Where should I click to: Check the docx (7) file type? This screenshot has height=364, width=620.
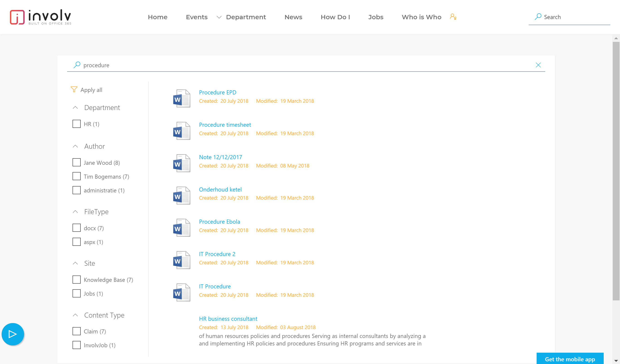tap(77, 228)
